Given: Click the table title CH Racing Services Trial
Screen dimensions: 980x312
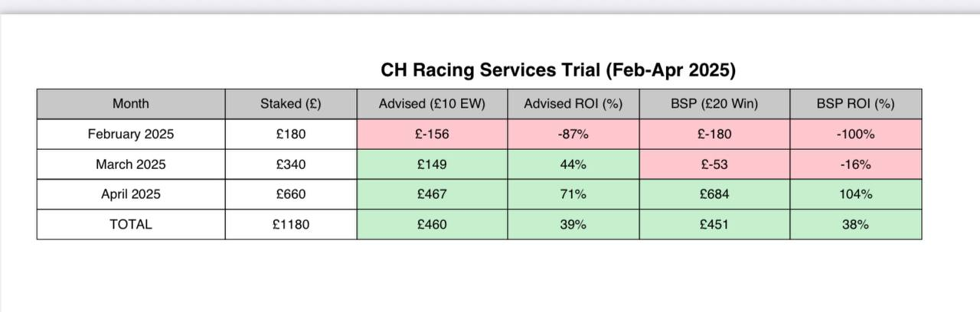Looking at the screenshot, I should [558, 70].
